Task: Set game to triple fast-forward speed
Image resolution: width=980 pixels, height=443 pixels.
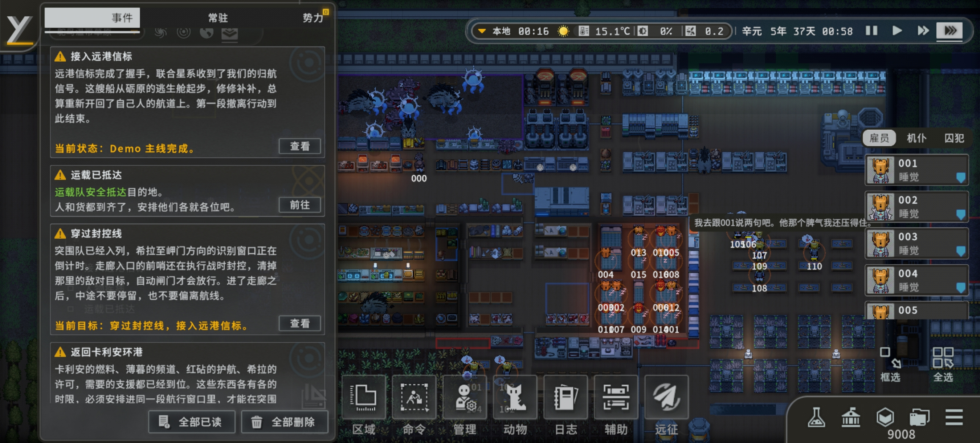Action: 949,31
